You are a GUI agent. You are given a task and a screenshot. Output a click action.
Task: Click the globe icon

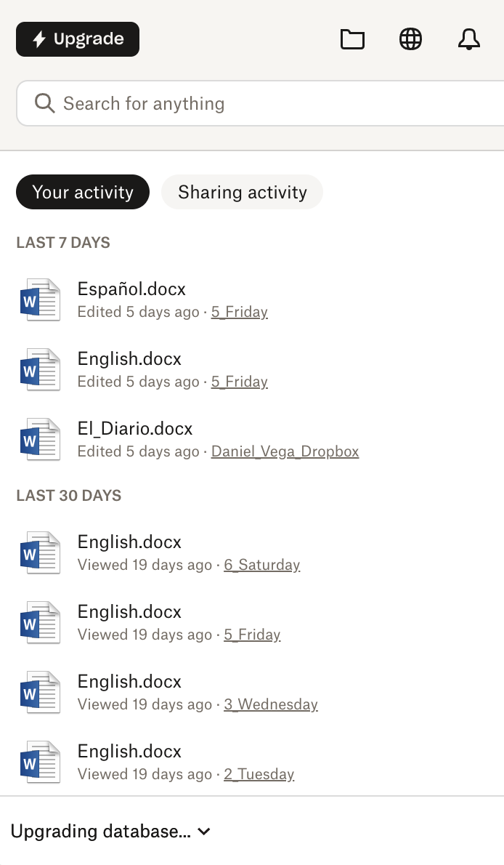[411, 39]
